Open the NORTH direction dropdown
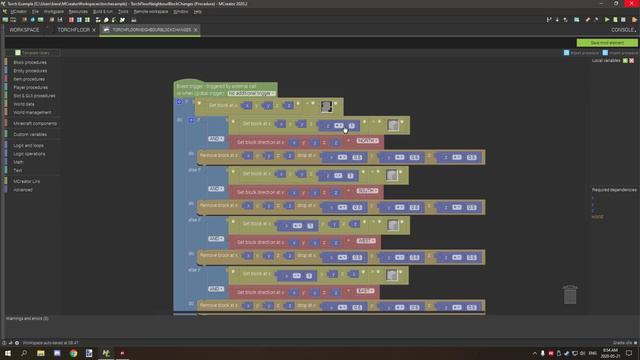 tap(367, 141)
